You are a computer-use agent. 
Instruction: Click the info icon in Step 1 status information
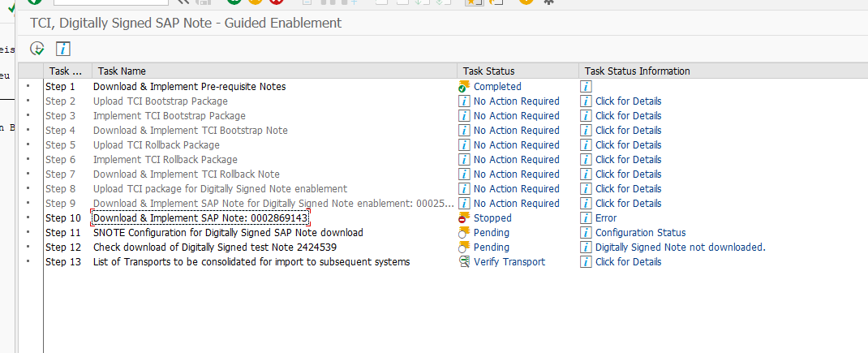pyautogui.click(x=586, y=87)
